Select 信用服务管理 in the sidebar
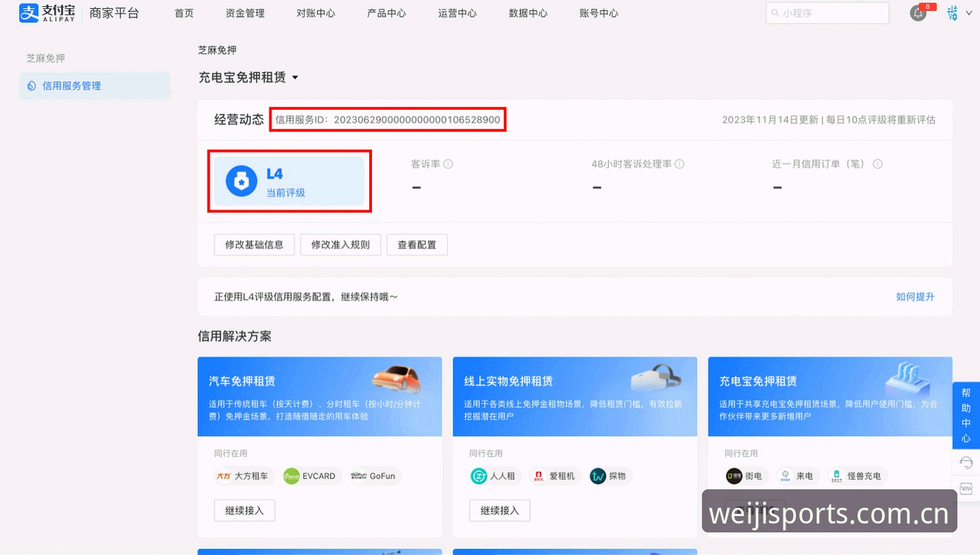The width and height of the screenshot is (980, 555). coord(95,86)
